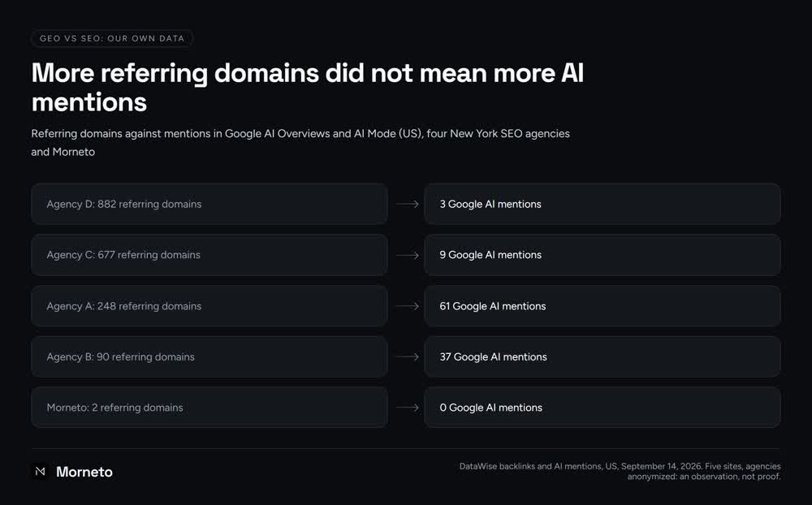Select 'Agency B: 90 referring domains' card
Image resolution: width=812 pixels, height=505 pixels.
click(209, 357)
